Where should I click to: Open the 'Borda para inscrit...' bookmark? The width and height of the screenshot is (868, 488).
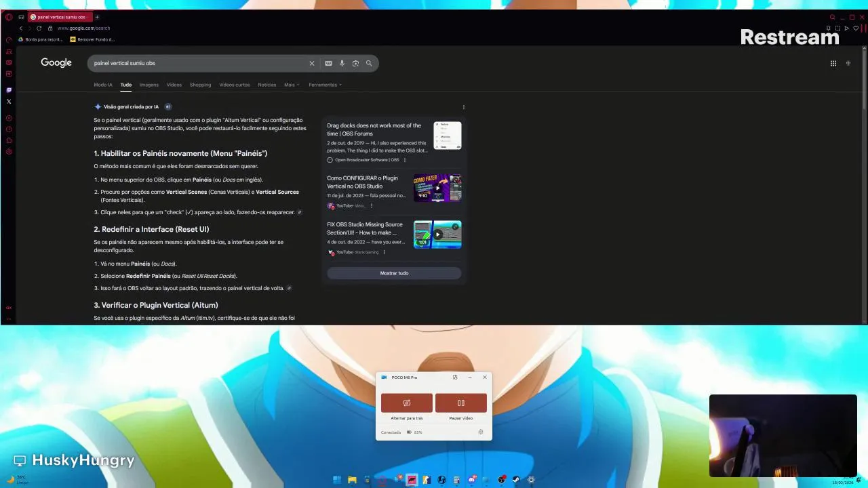pyautogui.click(x=40, y=39)
